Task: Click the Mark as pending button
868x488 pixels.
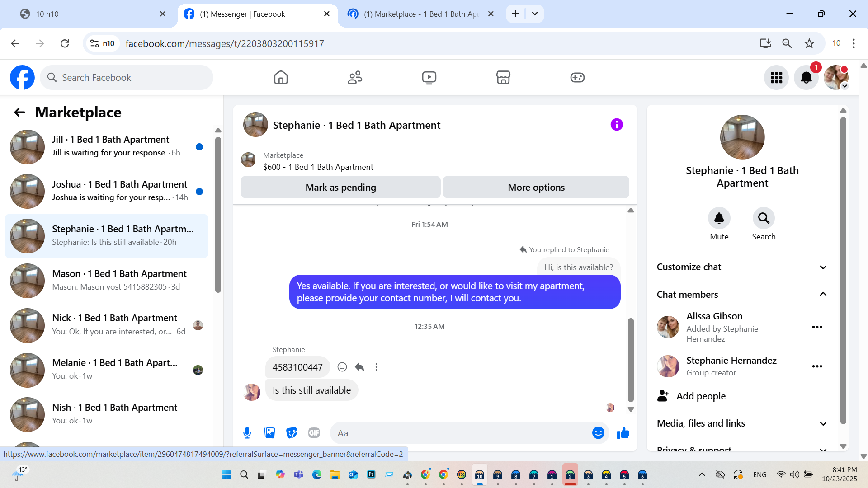Action: 340,187
